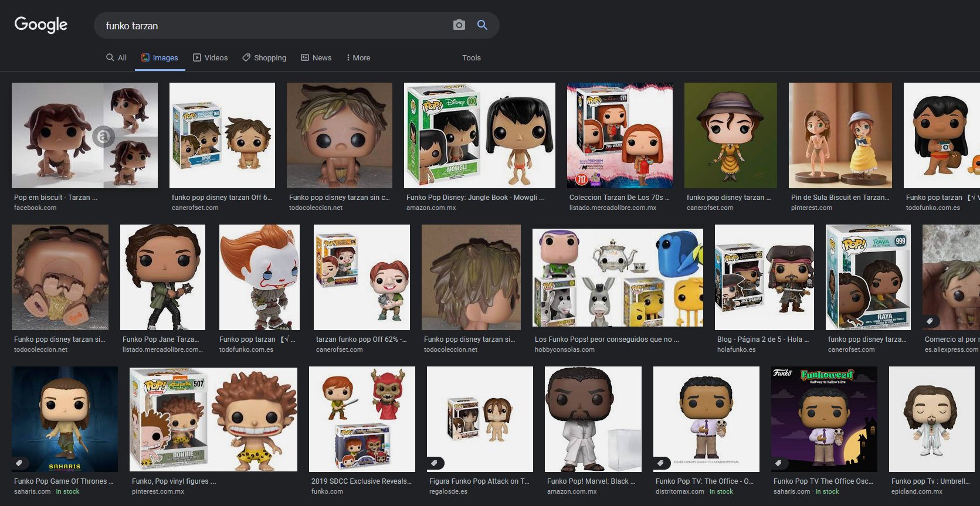Select the Images tab
This screenshot has height=506, width=980.
(x=160, y=57)
